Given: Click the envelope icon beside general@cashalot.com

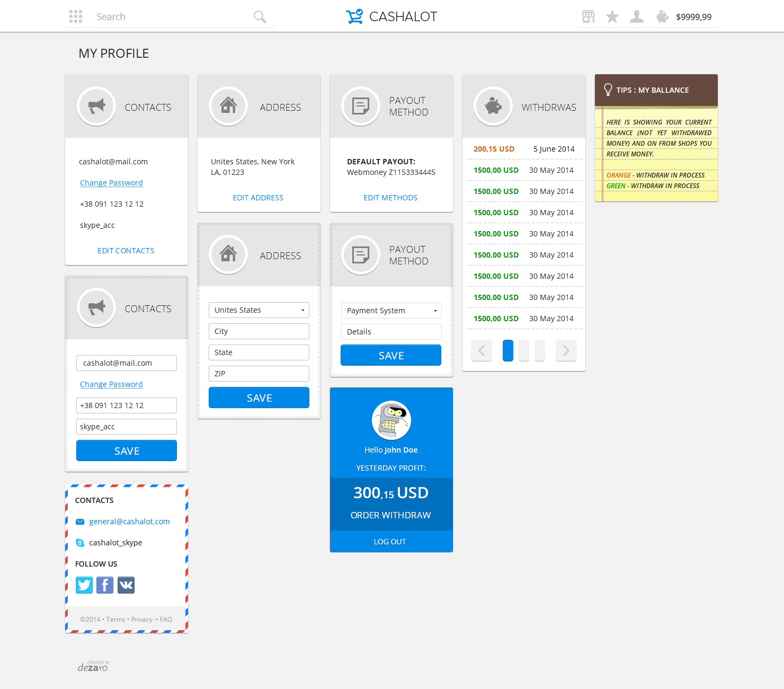Looking at the screenshot, I should click(80, 522).
